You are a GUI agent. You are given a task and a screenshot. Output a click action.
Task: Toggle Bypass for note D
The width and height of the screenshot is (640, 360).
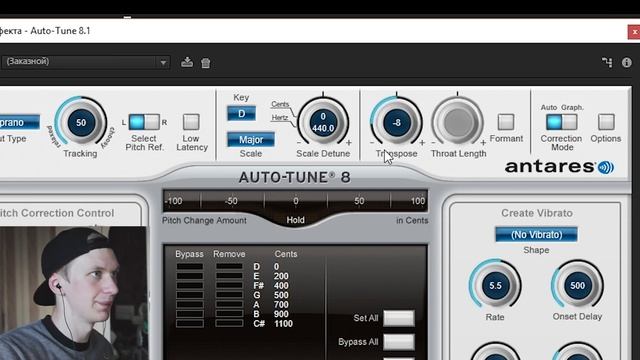(x=190, y=267)
